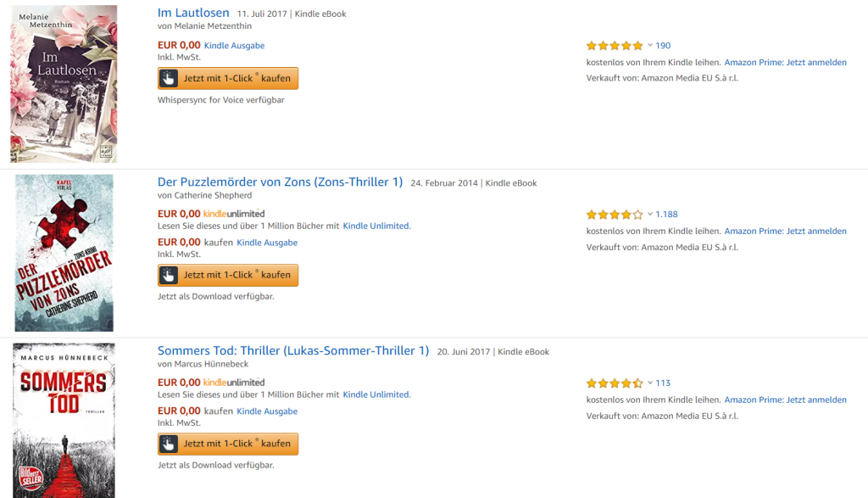The image size is (868, 498).
Task: Open Der Puzzlemörder von Zons cover image
Action: pos(64,253)
